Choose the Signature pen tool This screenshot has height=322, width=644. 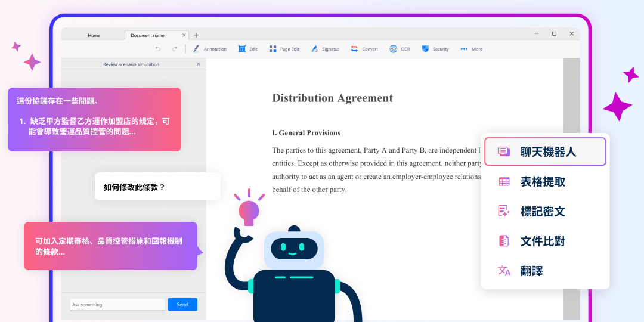pos(314,49)
